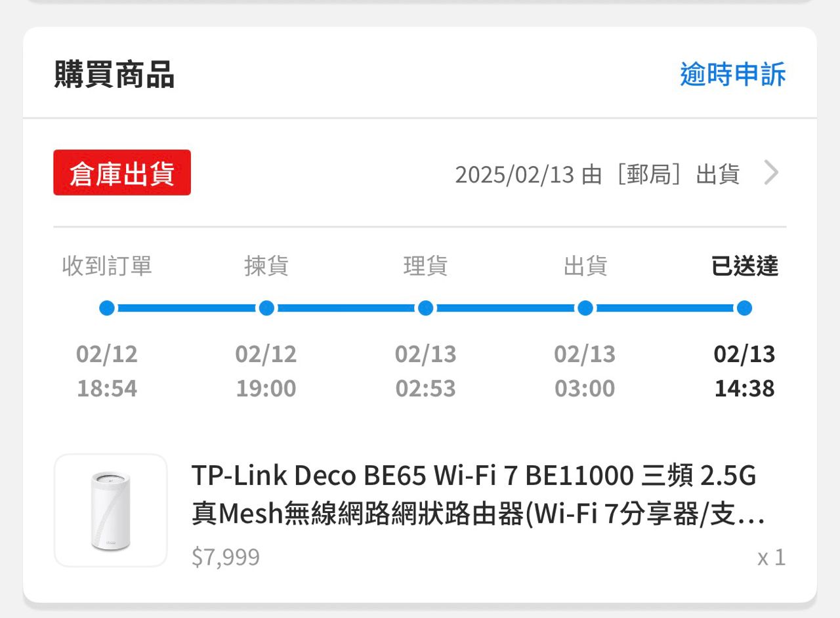This screenshot has height=618, width=840.
Task: Select the 出貨 step label
Action: pos(585,266)
